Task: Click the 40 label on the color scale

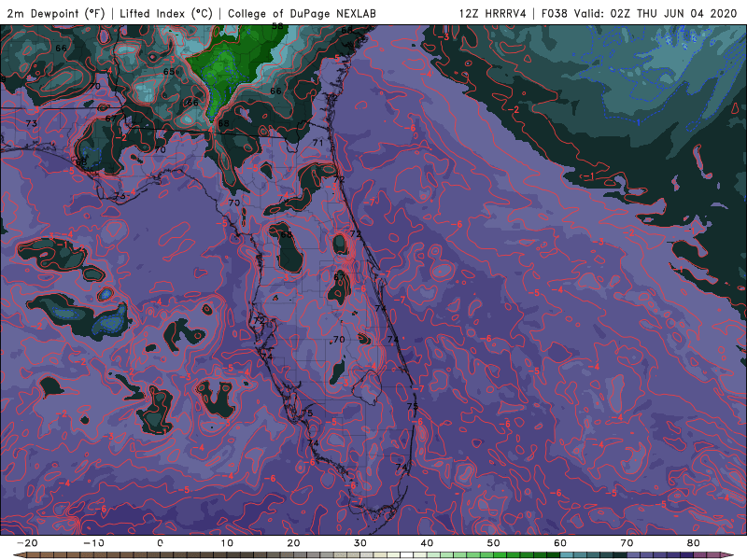Action: [x=427, y=543]
